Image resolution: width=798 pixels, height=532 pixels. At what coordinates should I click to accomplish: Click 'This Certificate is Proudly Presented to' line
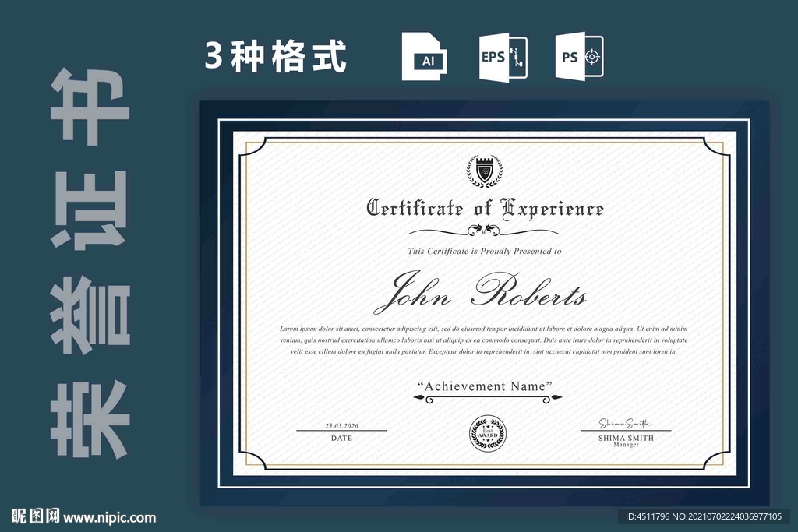click(x=485, y=251)
